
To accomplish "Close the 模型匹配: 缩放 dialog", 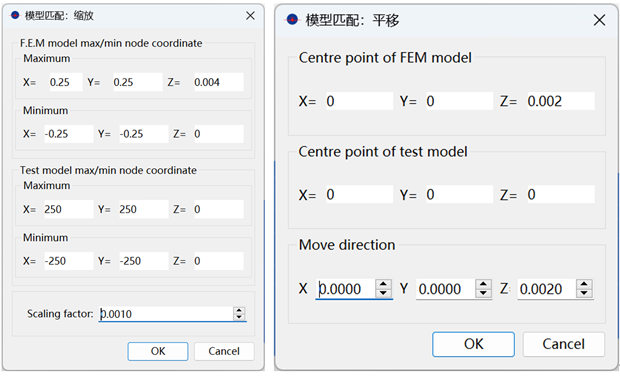I will (250, 15).
